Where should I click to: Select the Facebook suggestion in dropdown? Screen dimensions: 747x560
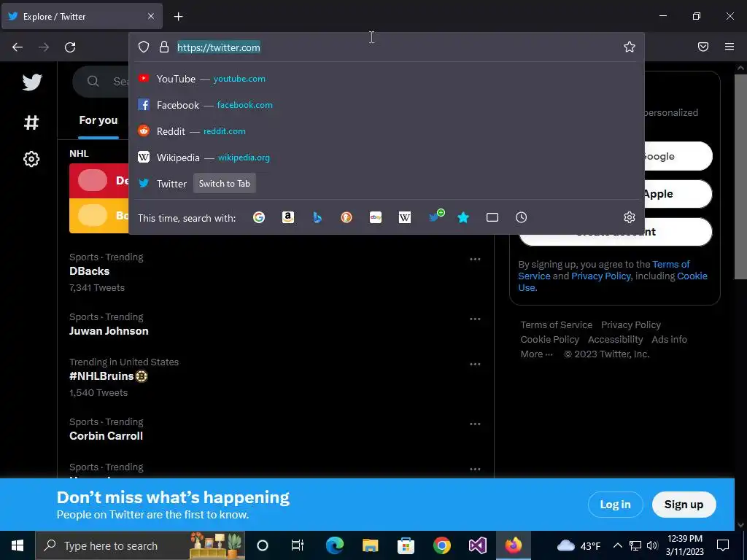point(387,105)
